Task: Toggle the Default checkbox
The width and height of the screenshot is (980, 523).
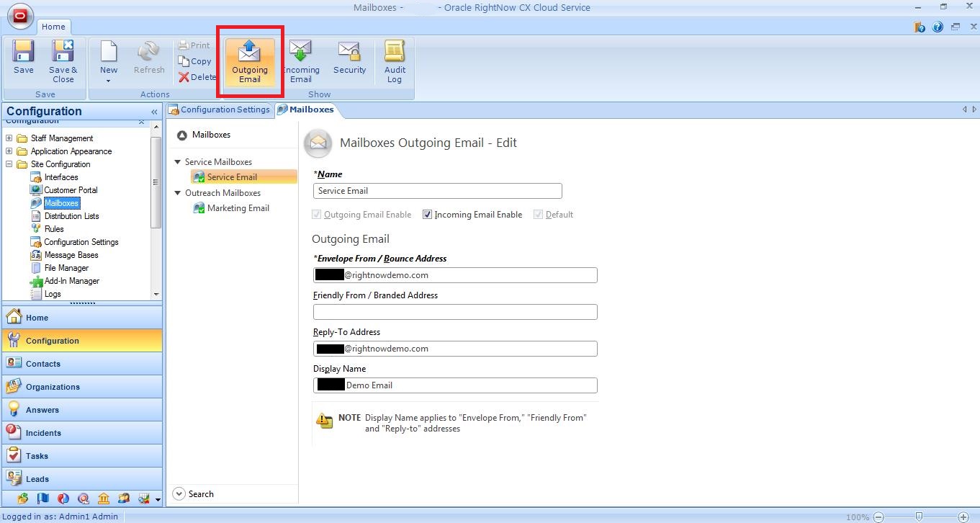Action: point(538,215)
